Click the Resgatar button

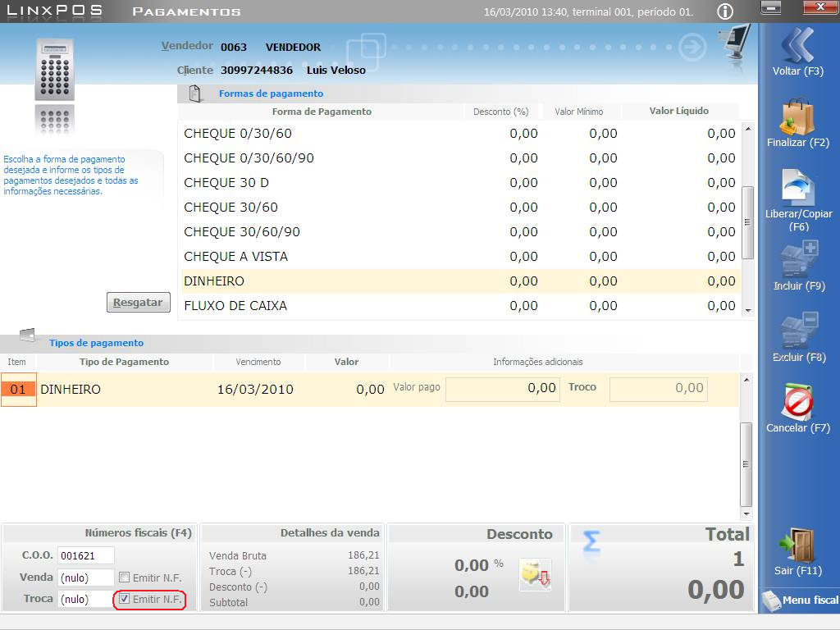[138, 302]
